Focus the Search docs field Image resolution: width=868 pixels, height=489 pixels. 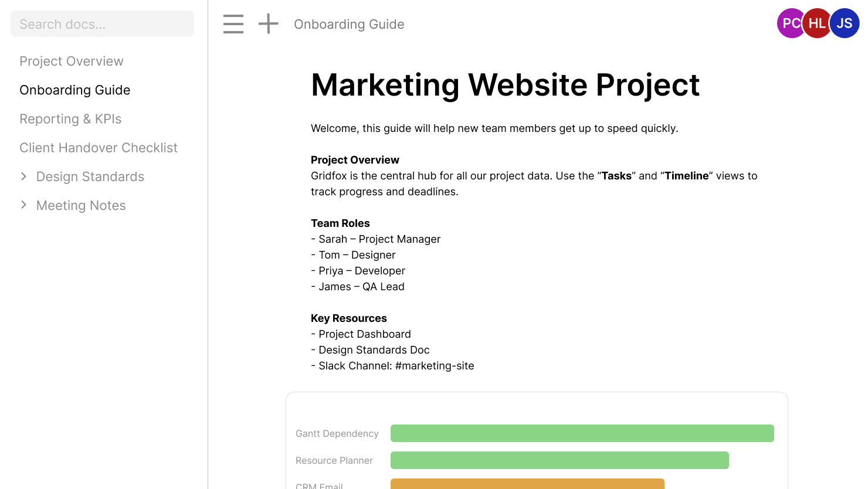[x=102, y=24]
